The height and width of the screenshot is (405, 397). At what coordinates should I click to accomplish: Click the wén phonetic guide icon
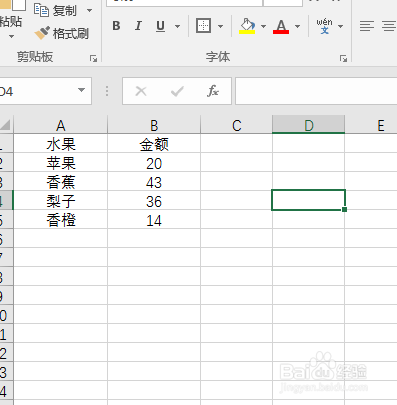pos(324,26)
